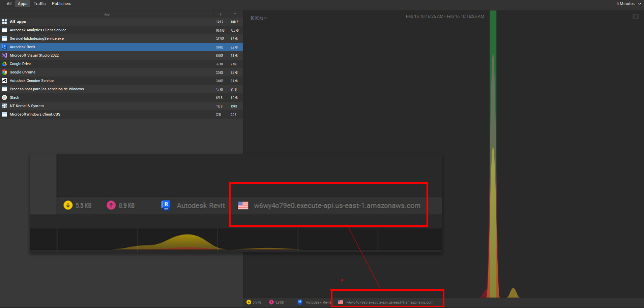This screenshot has height=308, width=644.
Task: Switch to the Publishers tab
Action: coord(61,4)
